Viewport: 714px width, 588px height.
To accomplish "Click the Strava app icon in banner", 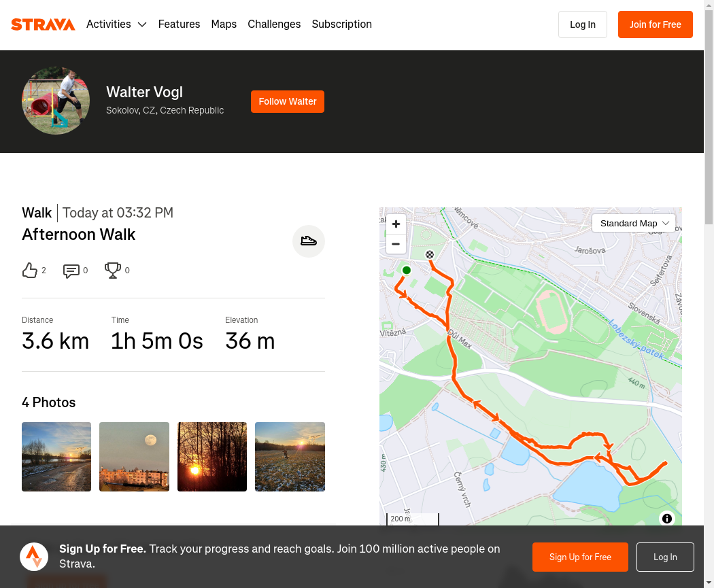I will coord(34,557).
